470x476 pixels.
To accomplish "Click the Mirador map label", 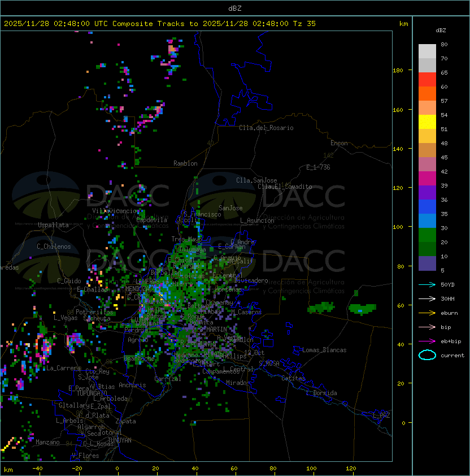I will 238,383.
